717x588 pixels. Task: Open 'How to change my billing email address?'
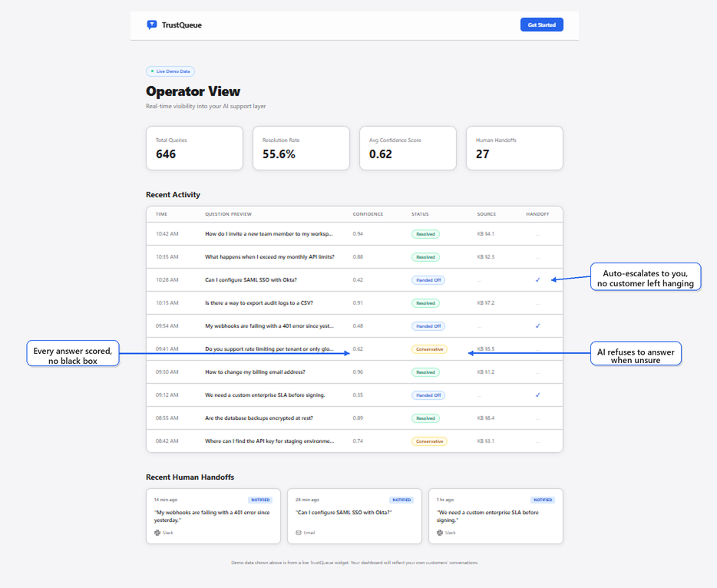(x=255, y=372)
